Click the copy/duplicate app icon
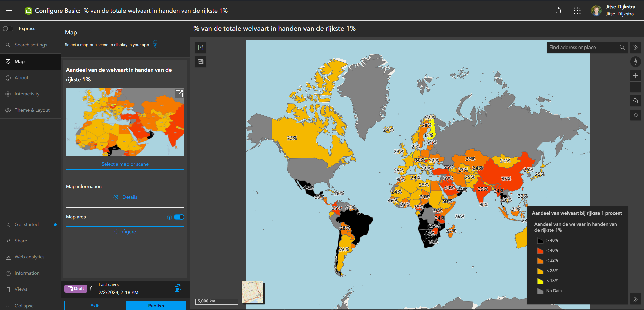644x310 pixels. [178, 288]
